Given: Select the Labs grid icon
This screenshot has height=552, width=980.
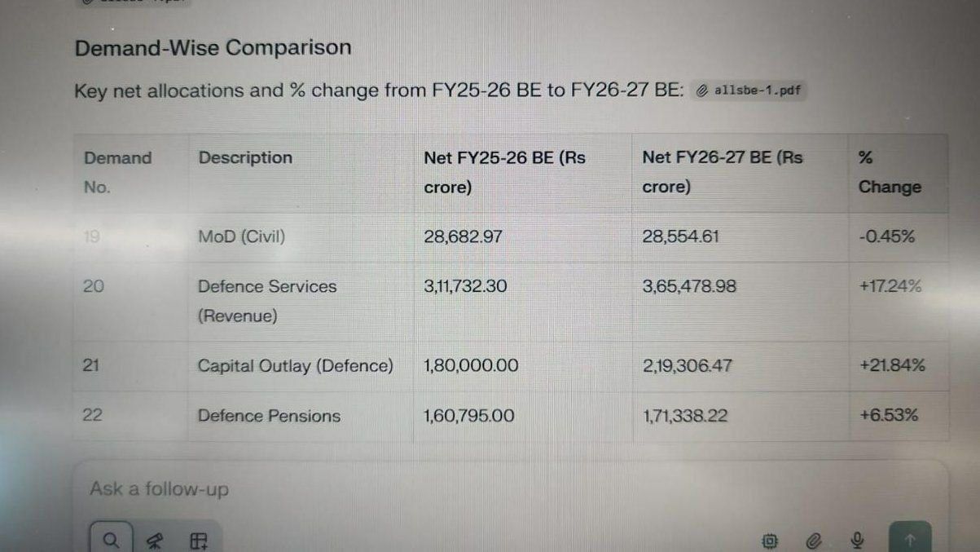Looking at the screenshot, I should pos(199,540).
